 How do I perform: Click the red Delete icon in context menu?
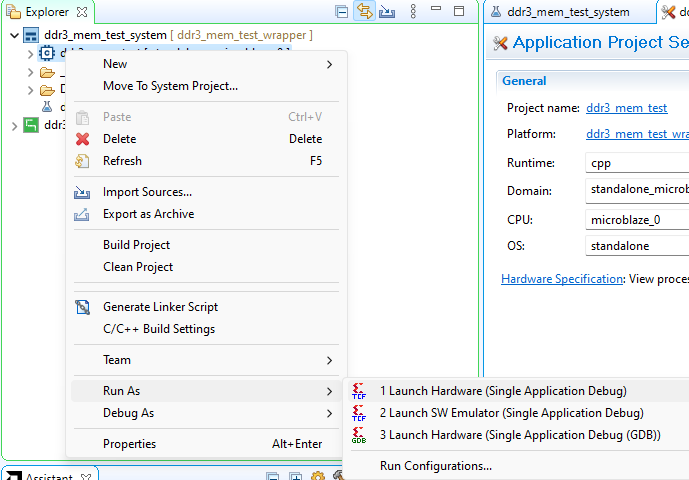(x=83, y=139)
